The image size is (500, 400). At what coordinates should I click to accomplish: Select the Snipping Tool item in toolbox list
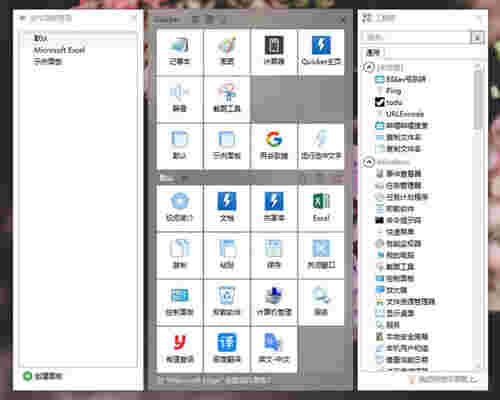tap(395, 267)
